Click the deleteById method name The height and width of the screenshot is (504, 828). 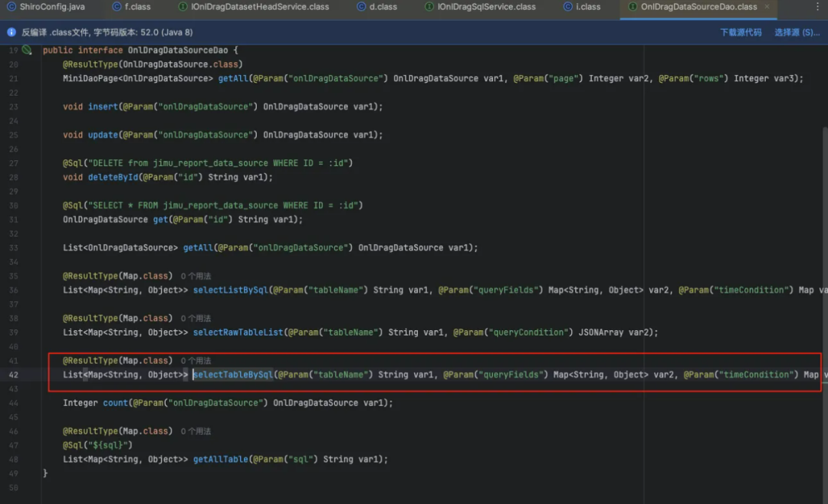[112, 177]
